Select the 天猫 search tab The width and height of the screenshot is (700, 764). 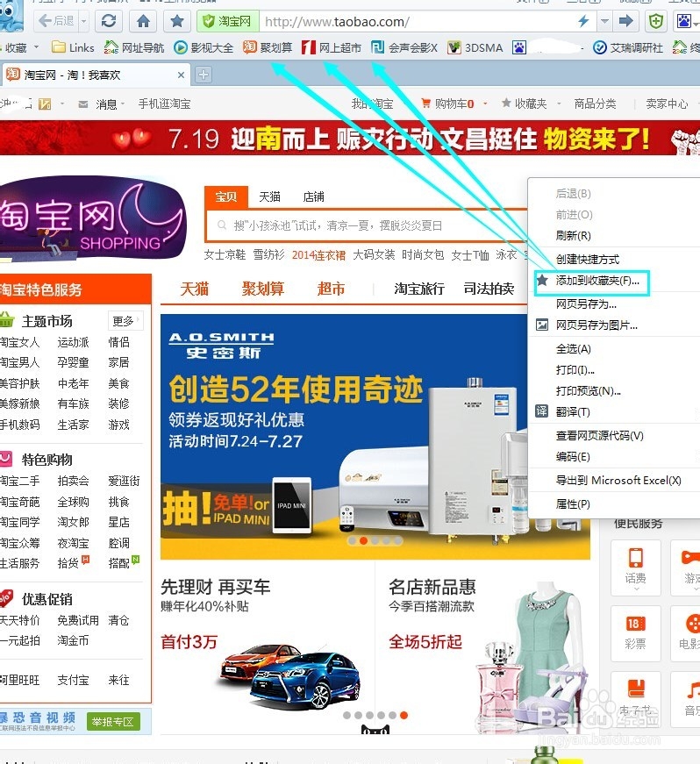269,196
